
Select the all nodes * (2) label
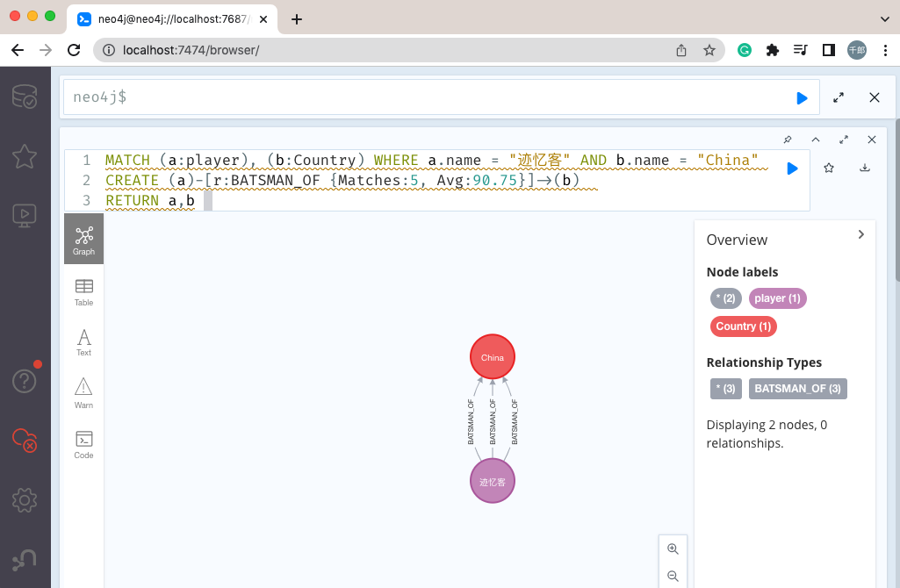coord(726,298)
